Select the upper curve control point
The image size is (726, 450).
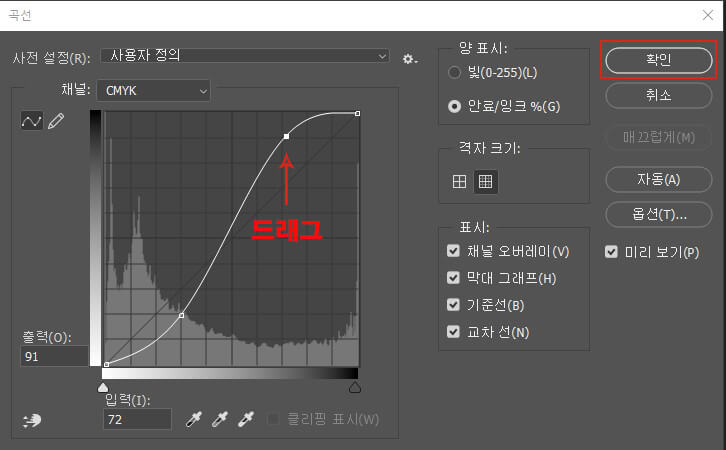pos(287,136)
